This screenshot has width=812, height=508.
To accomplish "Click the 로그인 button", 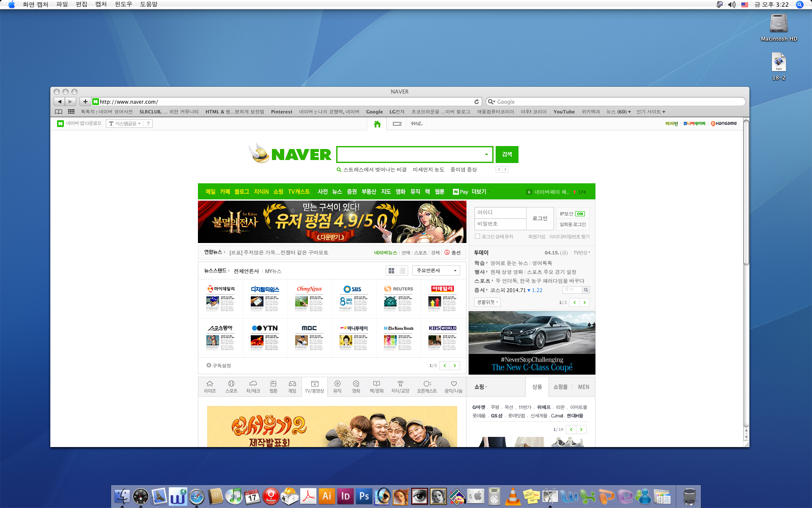I will [540, 218].
